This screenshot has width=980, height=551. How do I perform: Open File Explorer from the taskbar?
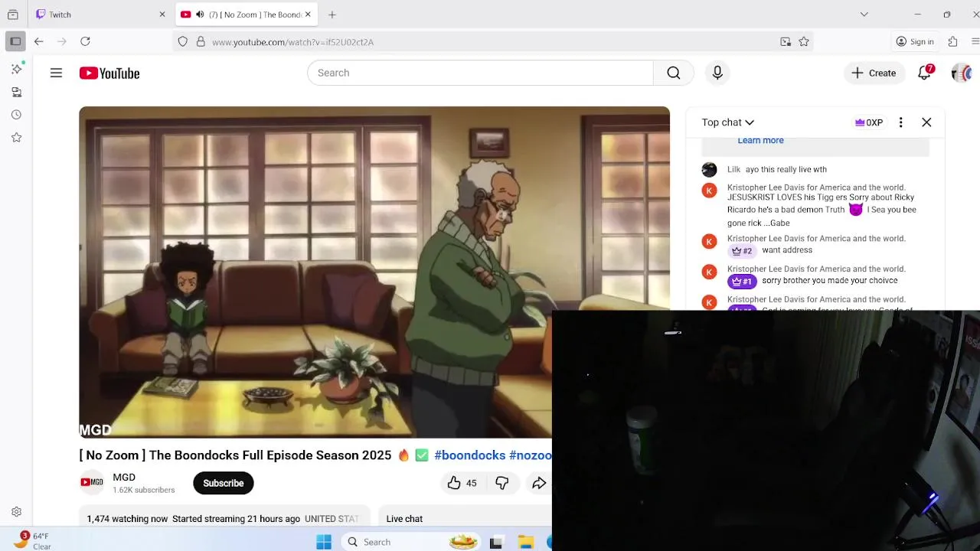point(525,543)
